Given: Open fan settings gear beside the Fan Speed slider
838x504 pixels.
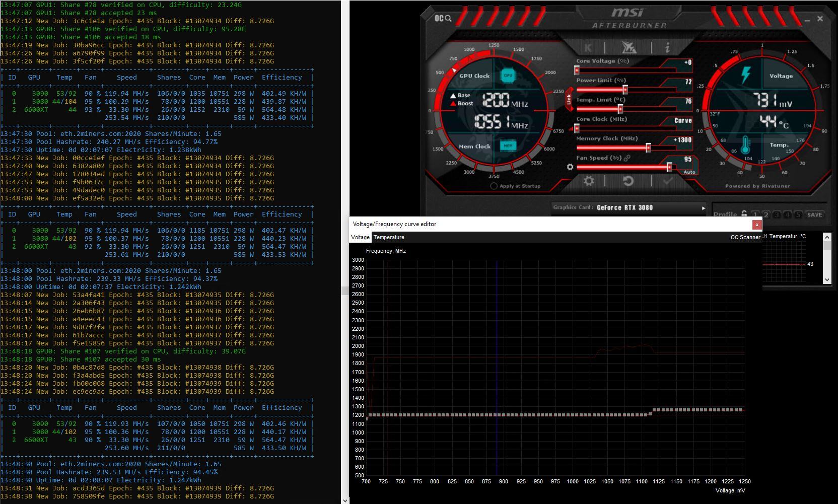Looking at the screenshot, I should pyautogui.click(x=570, y=167).
